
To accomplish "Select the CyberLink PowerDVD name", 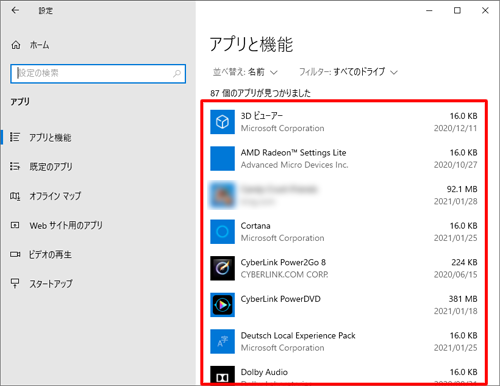I will (280, 299).
